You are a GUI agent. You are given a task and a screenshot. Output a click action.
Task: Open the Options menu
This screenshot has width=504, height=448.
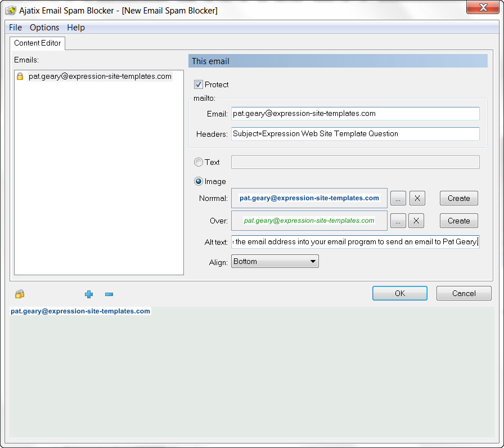click(x=44, y=28)
